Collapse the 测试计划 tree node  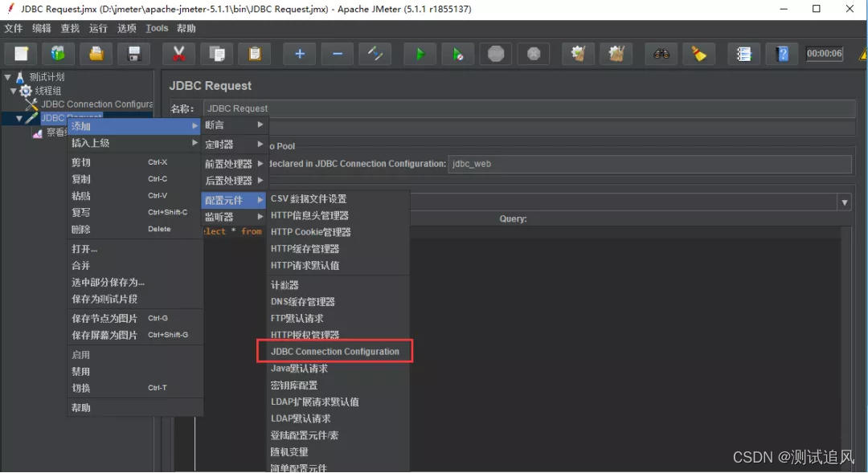click(8, 77)
